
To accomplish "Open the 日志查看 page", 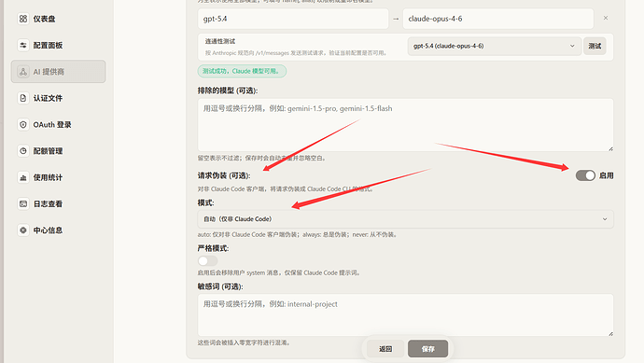I will coord(58,203).
